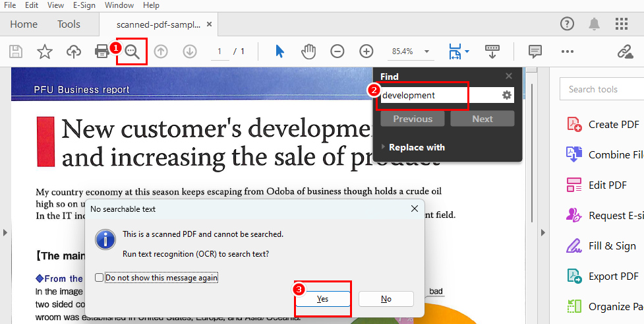The image size is (644, 324).
Task: Open notifications bell icon
Action: tap(594, 24)
